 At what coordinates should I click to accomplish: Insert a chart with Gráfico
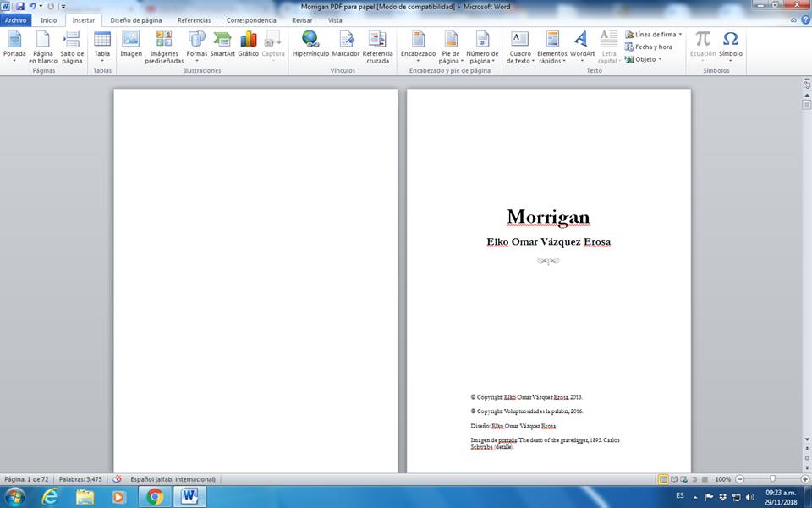(x=248, y=44)
